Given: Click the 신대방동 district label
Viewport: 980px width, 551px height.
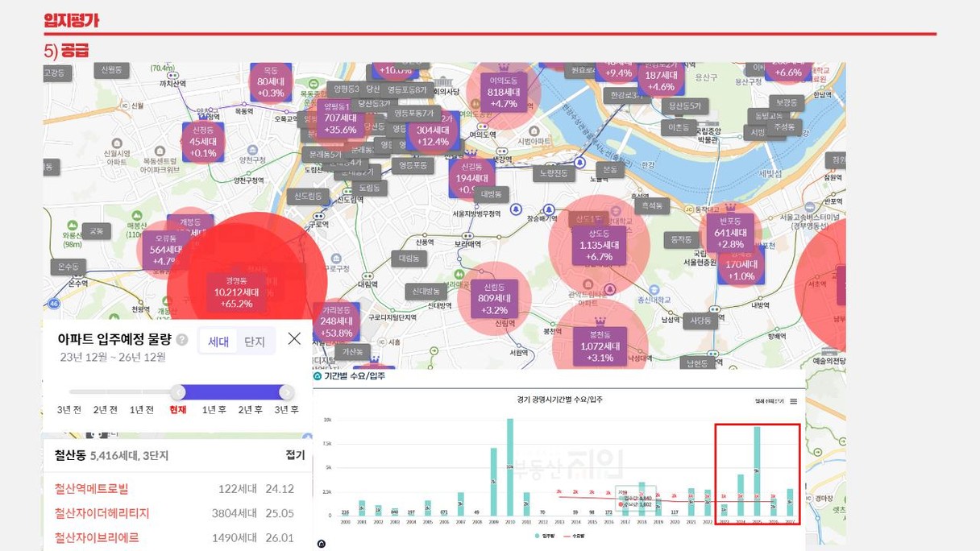Looking at the screenshot, I should [426, 291].
